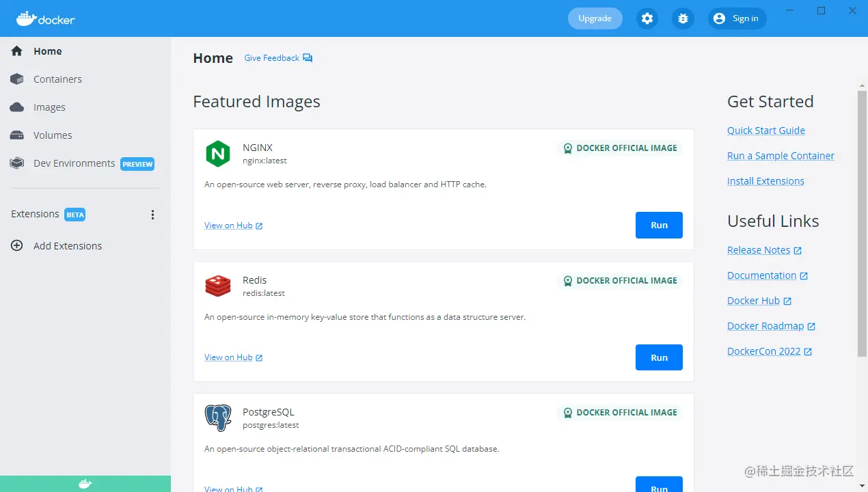Open Dev Environments in sidebar
The height and width of the screenshot is (492, 868).
point(85,163)
